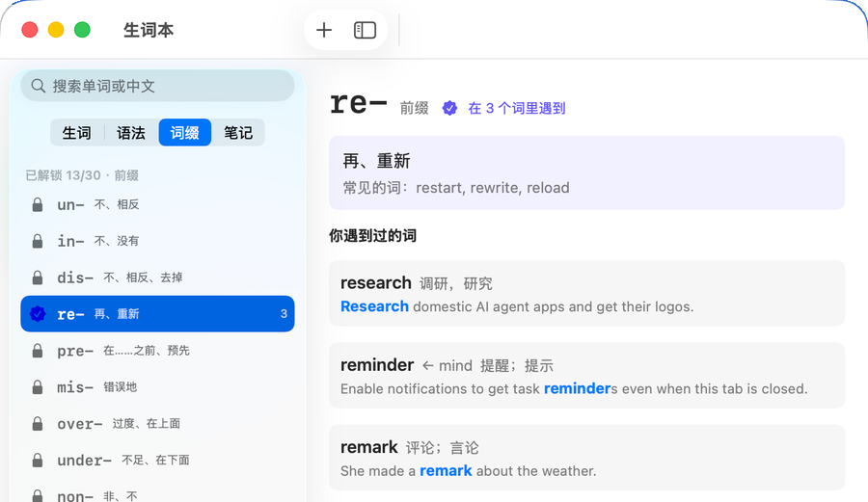Click the 常见的词 restart, rewrite, reload line
The width and height of the screenshot is (868, 502).
pos(456,188)
